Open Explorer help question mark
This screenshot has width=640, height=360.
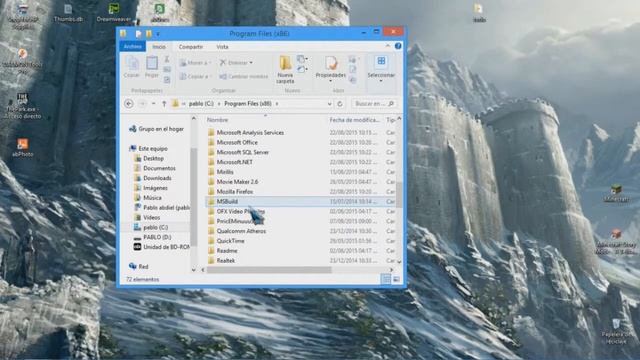tap(398, 46)
